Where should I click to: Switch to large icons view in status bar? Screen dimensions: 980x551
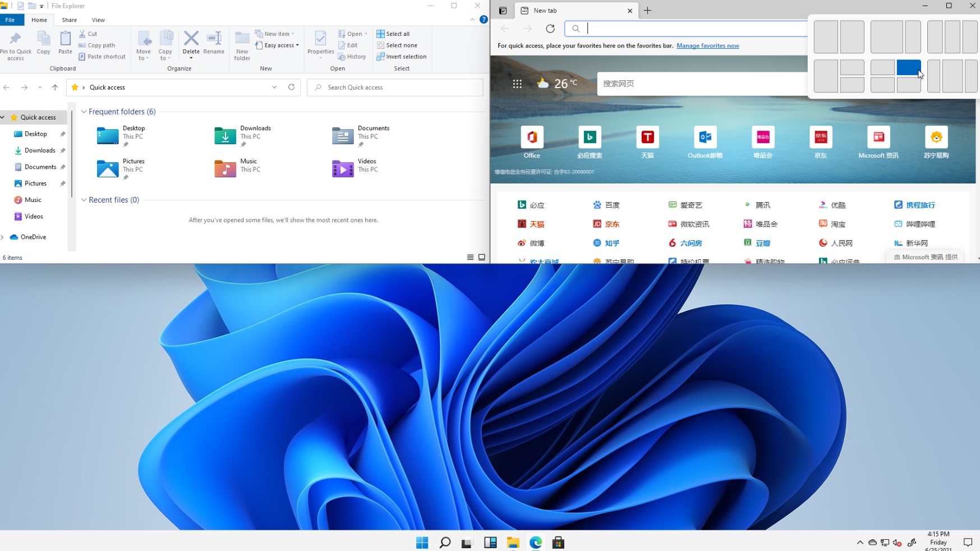(x=482, y=258)
